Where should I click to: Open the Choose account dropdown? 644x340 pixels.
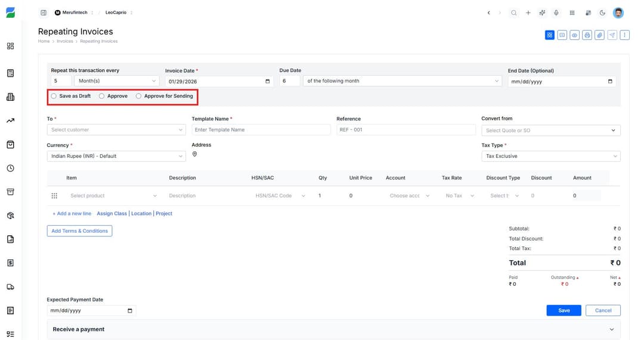(410, 196)
